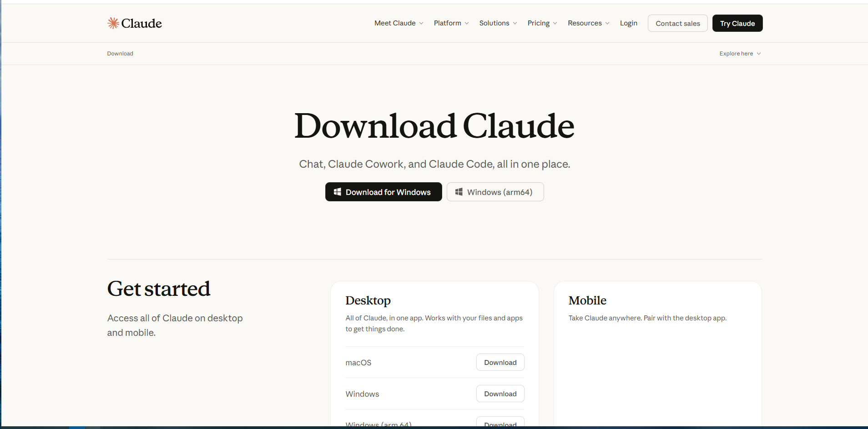Click the "Download Claude" main heading
This screenshot has width=868, height=429.
click(x=434, y=126)
